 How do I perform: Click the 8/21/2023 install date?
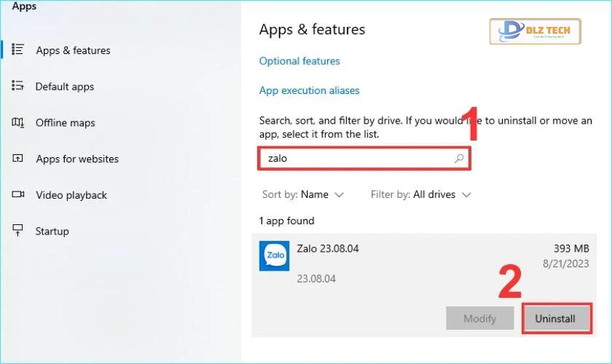[565, 264]
